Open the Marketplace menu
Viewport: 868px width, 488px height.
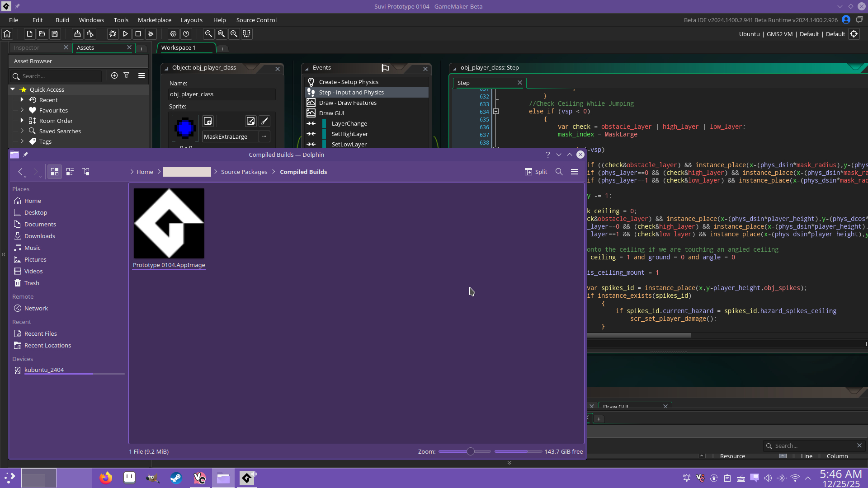(x=154, y=20)
